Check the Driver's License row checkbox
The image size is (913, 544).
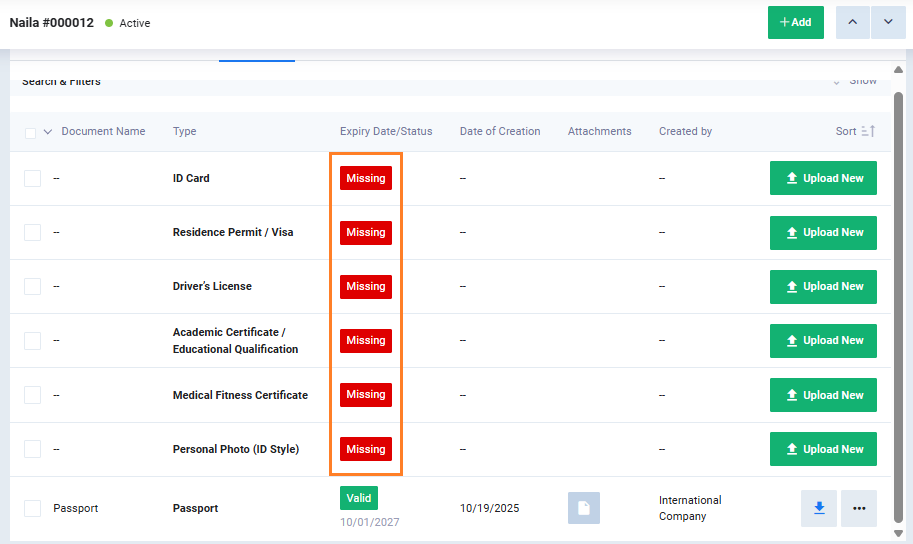(32, 286)
